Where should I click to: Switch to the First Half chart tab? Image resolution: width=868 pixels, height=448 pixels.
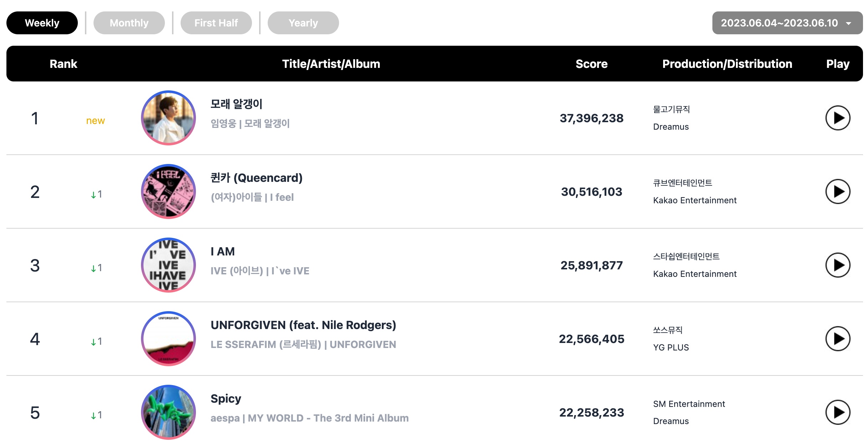(x=216, y=23)
